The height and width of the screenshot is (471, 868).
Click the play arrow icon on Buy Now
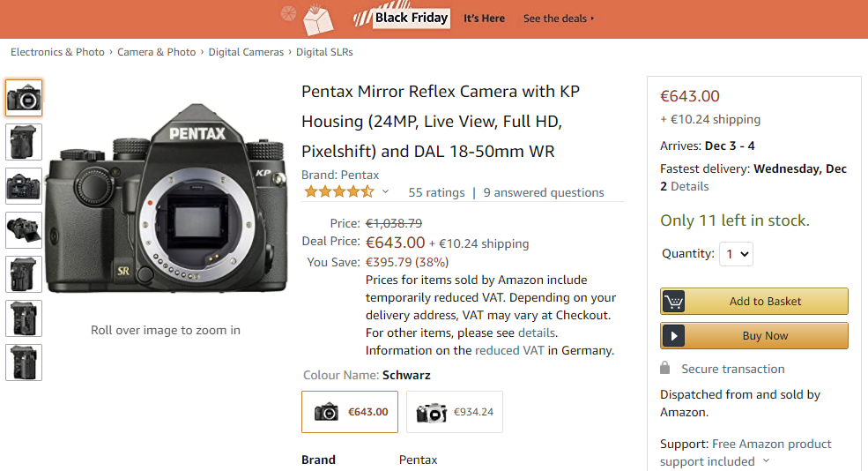click(x=673, y=336)
